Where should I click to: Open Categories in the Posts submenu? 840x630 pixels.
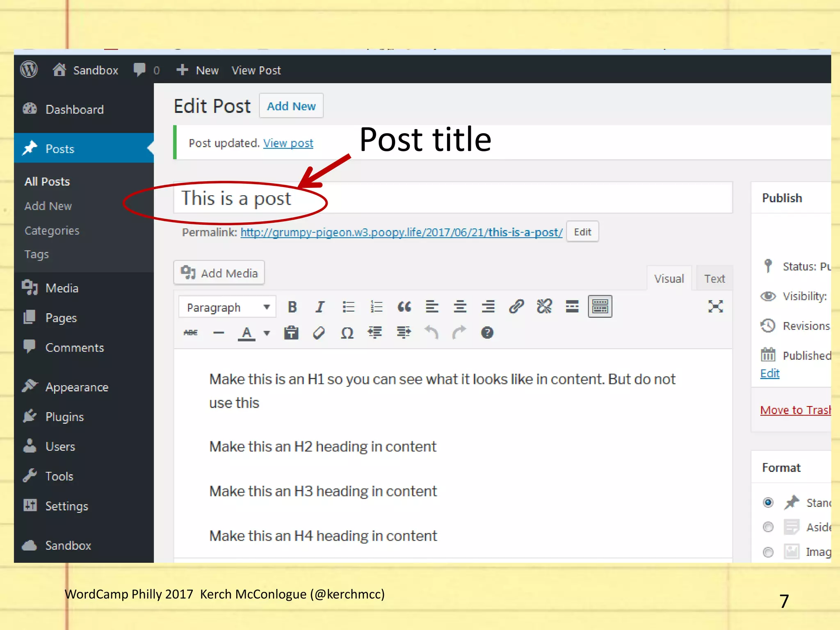[52, 231]
